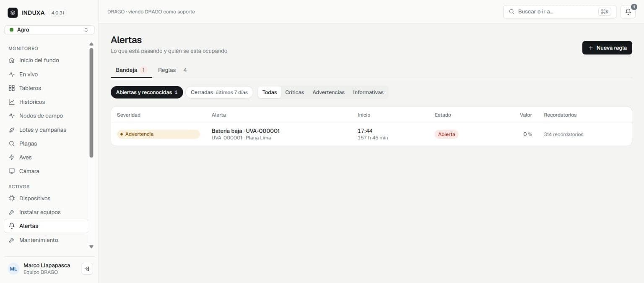Filter alerts by Críticas
This screenshot has height=283, width=644.
click(x=295, y=92)
